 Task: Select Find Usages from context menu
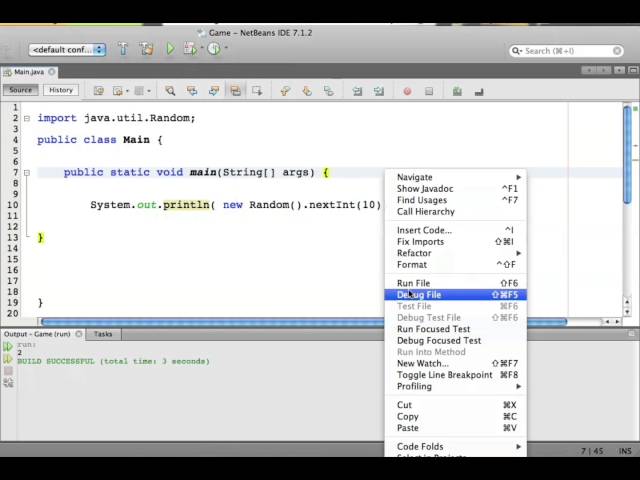click(456, 200)
